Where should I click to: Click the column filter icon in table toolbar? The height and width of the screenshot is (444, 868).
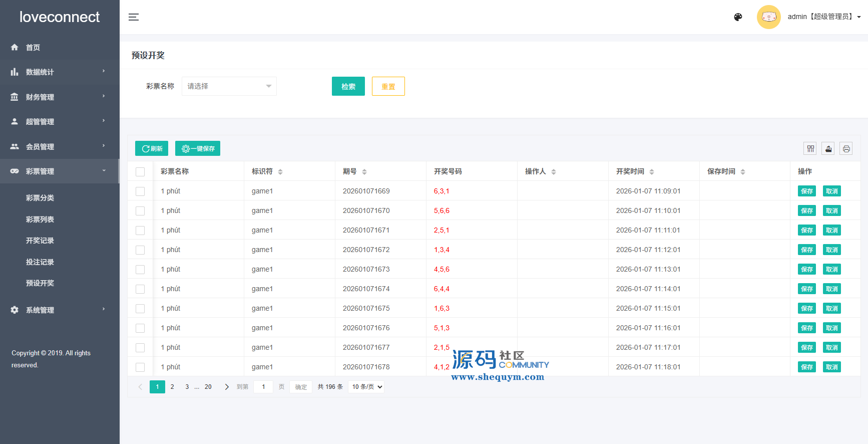click(x=810, y=149)
